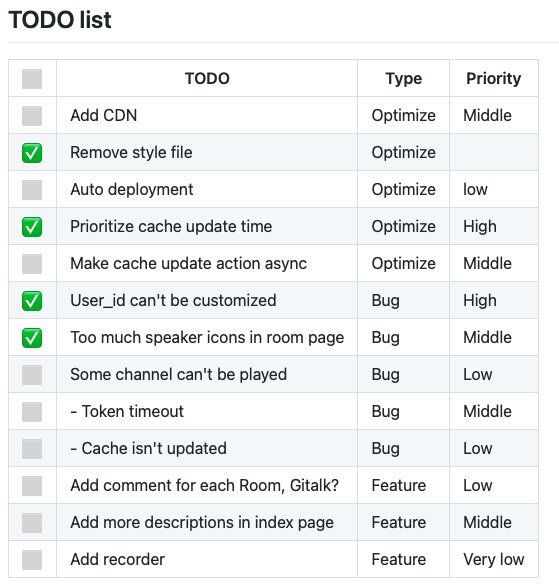Click the User_id can't be customized checkmark

coord(32,301)
